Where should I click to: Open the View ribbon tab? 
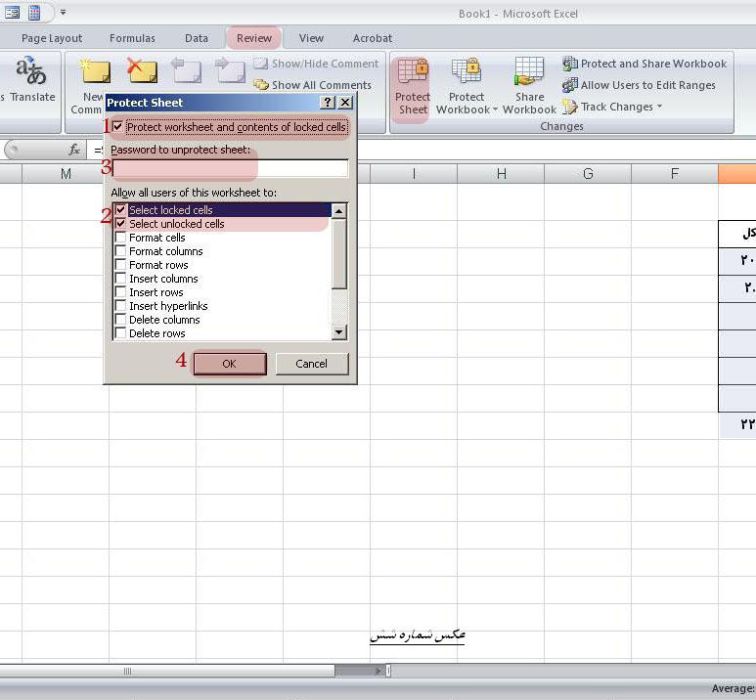click(x=311, y=38)
